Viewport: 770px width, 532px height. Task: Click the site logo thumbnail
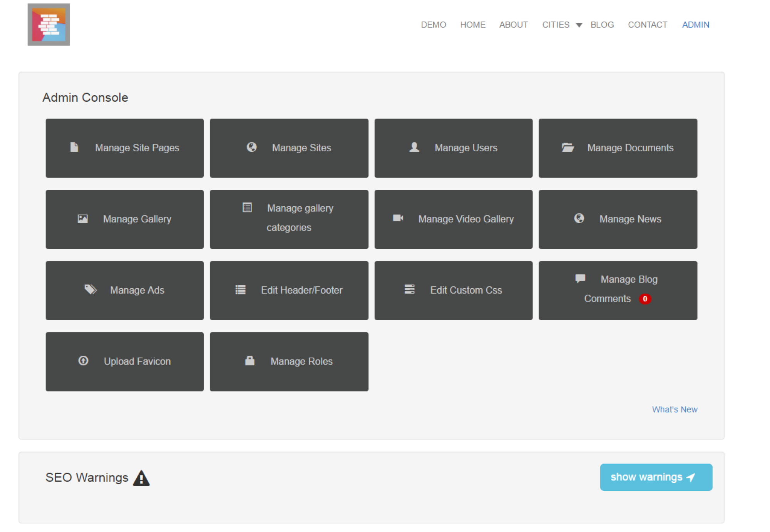tap(49, 25)
